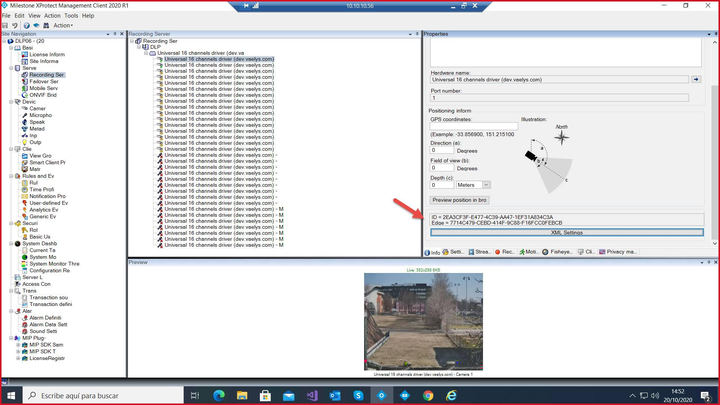Collapse the Recording Server root node
The width and height of the screenshot is (720, 405).
[x=133, y=40]
